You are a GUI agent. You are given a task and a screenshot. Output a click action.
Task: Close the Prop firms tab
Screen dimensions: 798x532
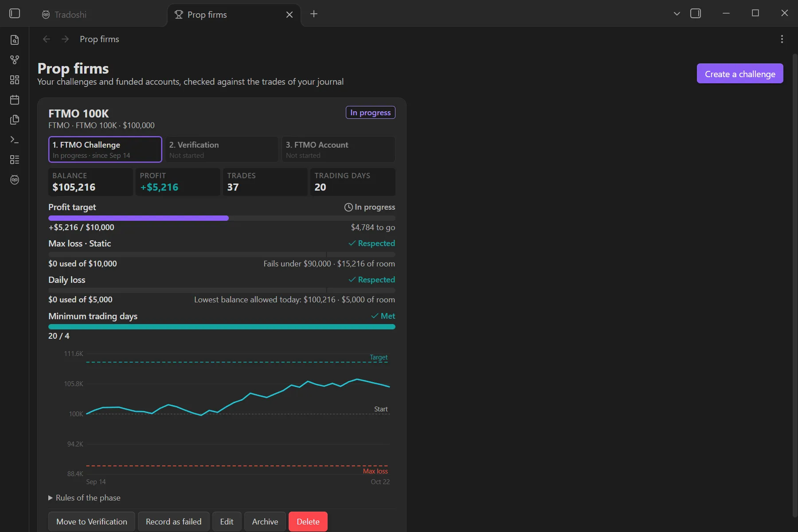[289, 15]
